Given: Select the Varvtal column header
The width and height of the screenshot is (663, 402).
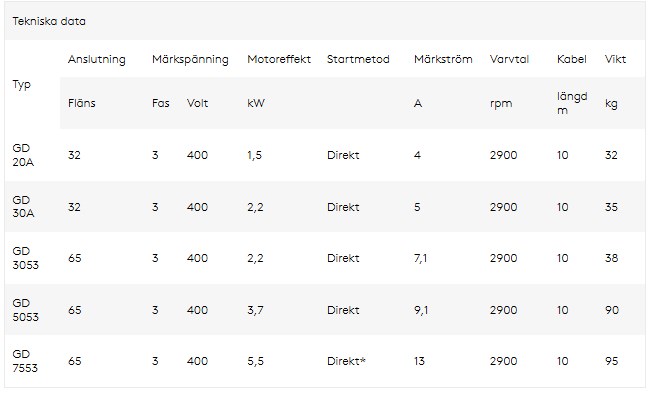Looking at the screenshot, I should coord(509,60).
